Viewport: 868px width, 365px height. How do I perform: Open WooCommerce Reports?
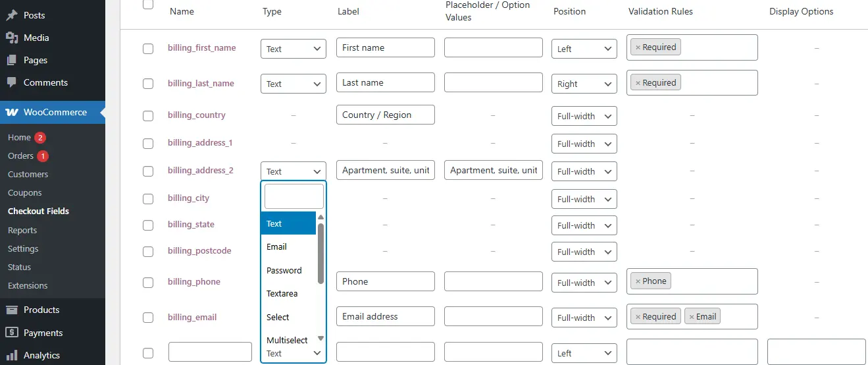pyautogui.click(x=22, y=230)
